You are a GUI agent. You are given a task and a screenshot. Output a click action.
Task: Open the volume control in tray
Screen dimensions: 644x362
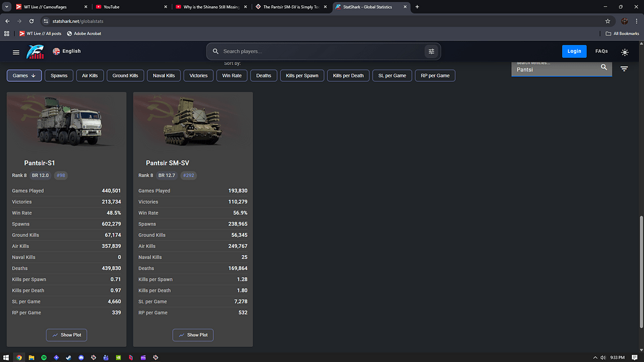click(x=603, y=357)
